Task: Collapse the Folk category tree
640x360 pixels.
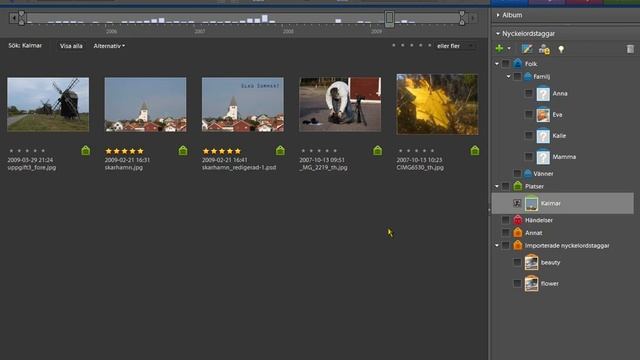Action: 497,64
